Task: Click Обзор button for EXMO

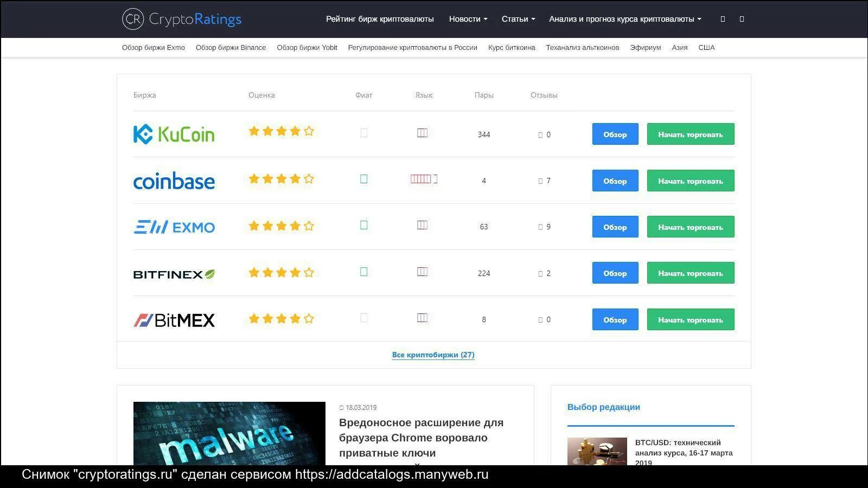Action: (x=615, y=227)
